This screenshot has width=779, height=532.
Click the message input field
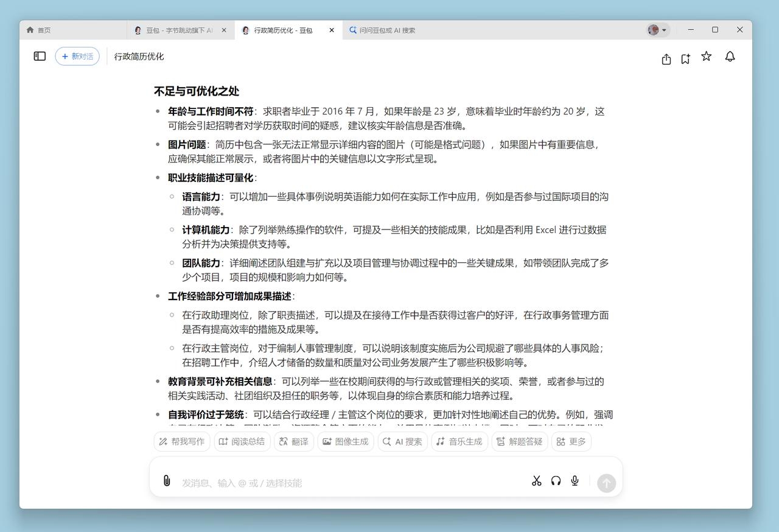click(x=347, y=483)
